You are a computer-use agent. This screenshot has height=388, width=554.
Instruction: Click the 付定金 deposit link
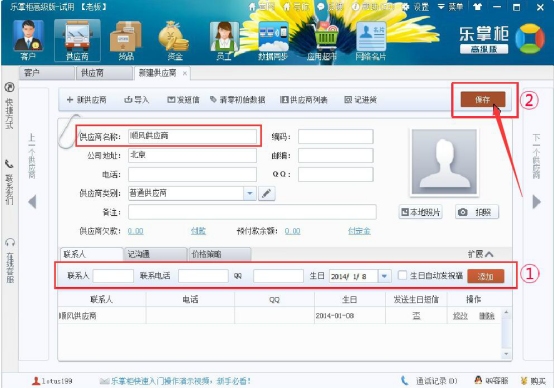click(359, 231)
